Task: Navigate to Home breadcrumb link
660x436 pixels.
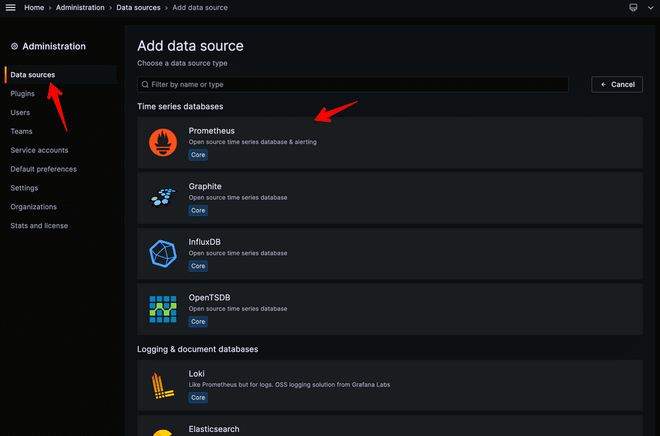Action: [x=33, y=8]
